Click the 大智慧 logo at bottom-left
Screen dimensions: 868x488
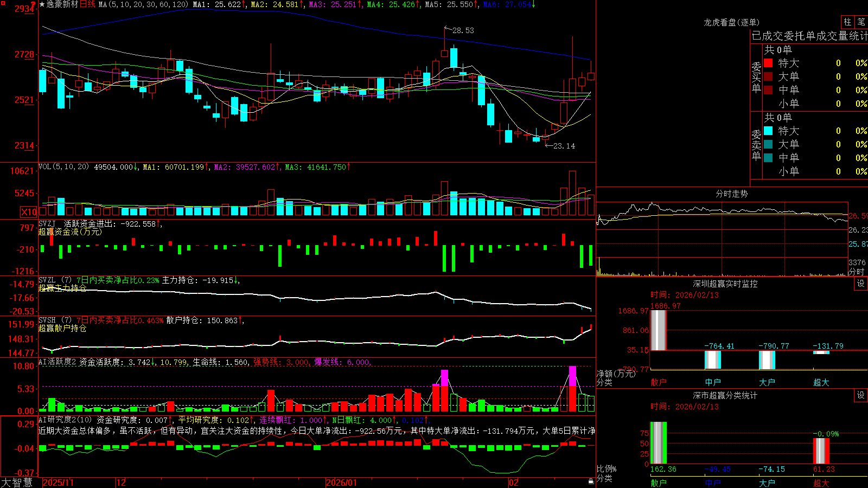pos(17,483)
